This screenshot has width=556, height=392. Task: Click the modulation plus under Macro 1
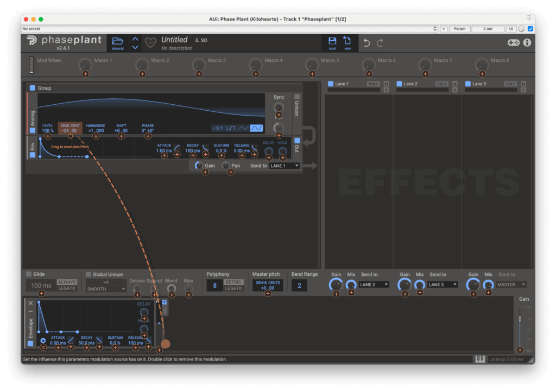tap(85, 74)
